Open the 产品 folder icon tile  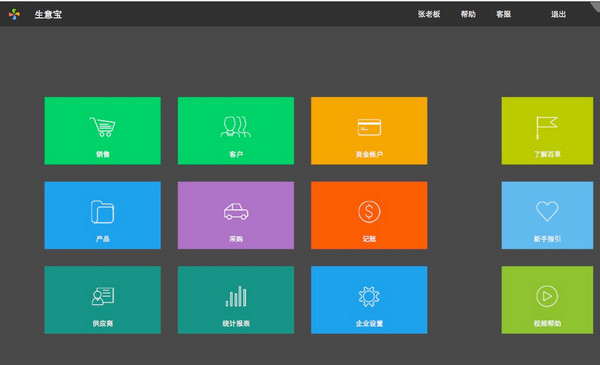tap(103, 215)
